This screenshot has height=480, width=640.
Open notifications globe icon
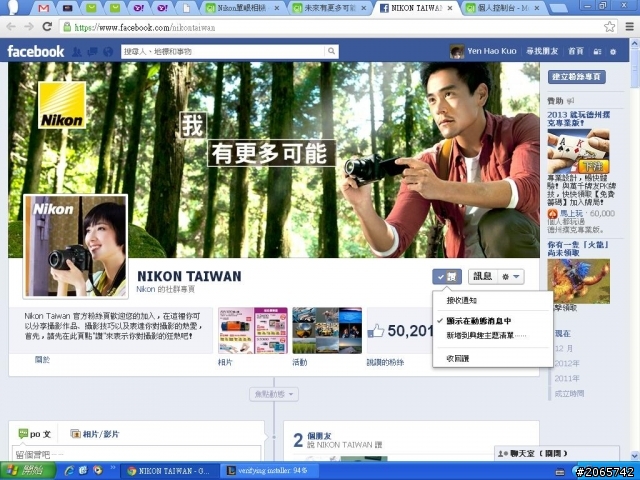[x=108, y=51]
